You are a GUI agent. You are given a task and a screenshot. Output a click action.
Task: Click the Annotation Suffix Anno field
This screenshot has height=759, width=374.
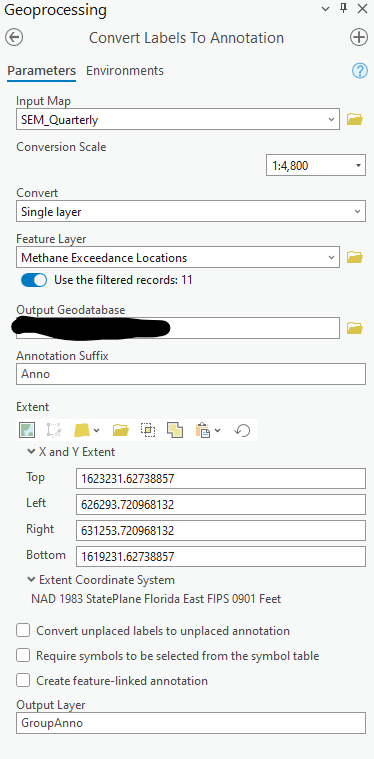(x=191, y=374)
